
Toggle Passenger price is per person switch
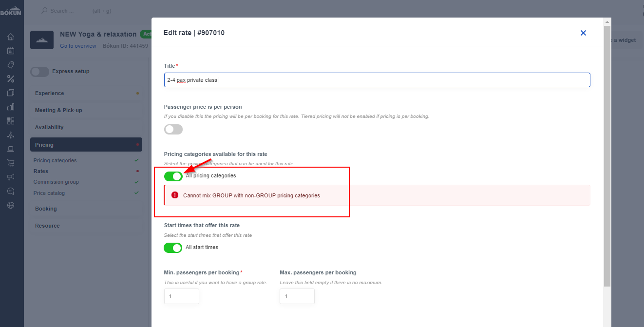click(173, 129)
